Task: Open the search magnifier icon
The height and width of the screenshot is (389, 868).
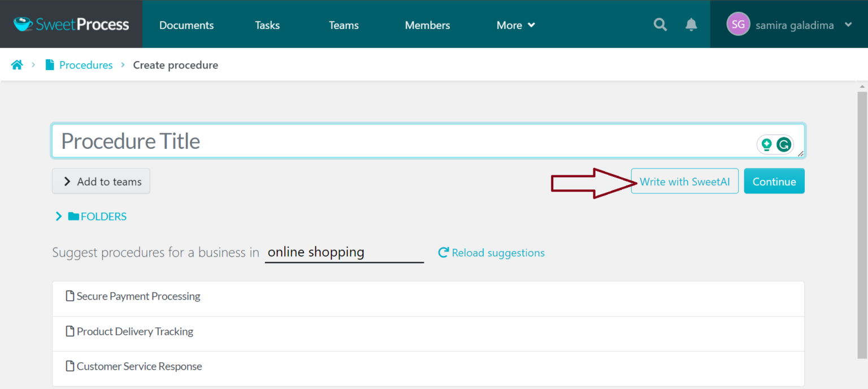Action: (x=660, y=25)
